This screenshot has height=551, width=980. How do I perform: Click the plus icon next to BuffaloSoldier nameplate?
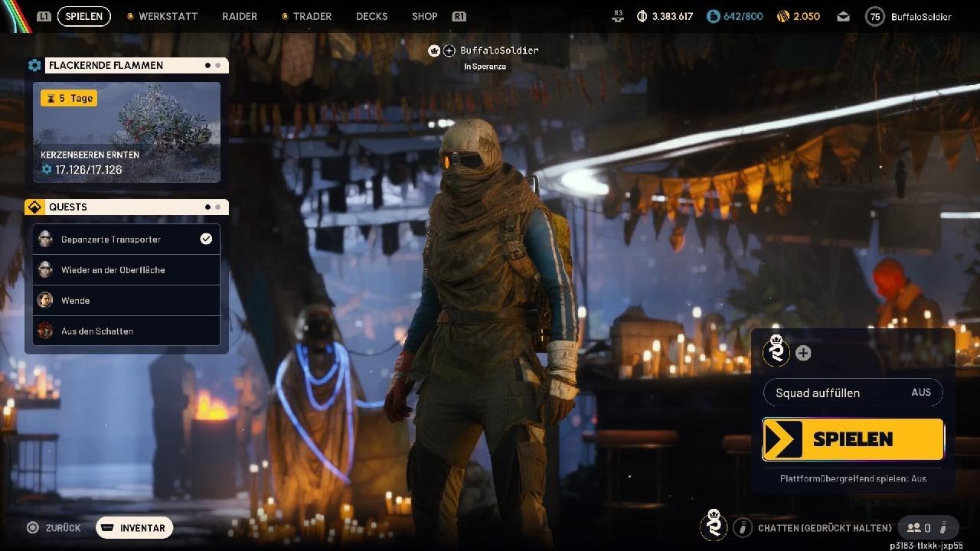(449, 51)
